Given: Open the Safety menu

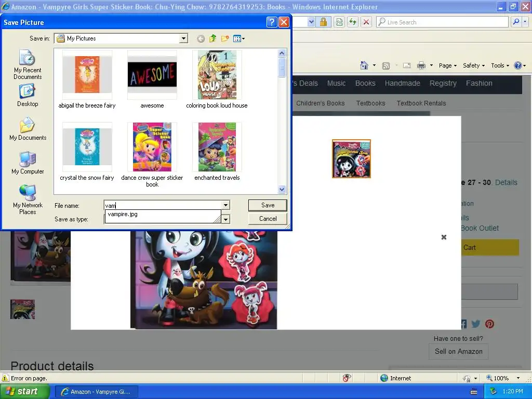Looking at the screenshot, I should [474, 65].
